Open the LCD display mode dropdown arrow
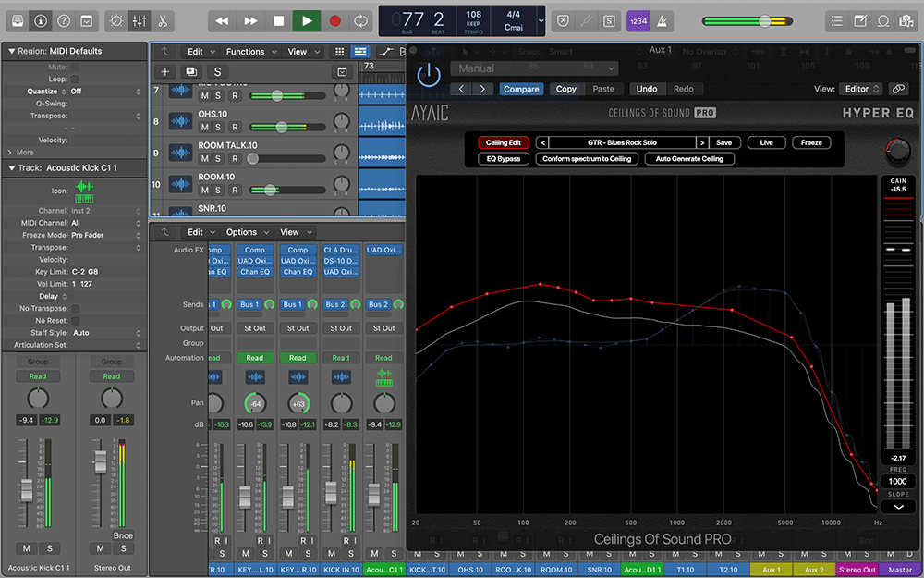The height and width of the screenshot is (578, 924). [541, 21]
